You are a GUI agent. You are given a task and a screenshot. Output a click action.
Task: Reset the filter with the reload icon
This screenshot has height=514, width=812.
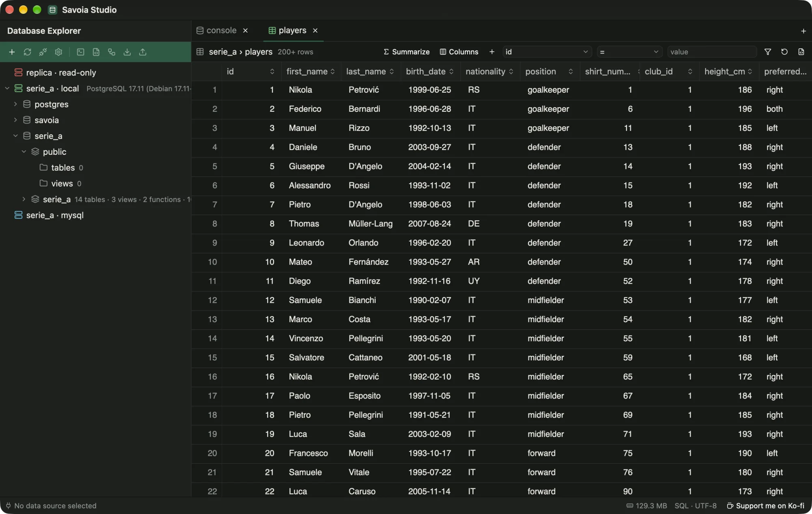784,52
